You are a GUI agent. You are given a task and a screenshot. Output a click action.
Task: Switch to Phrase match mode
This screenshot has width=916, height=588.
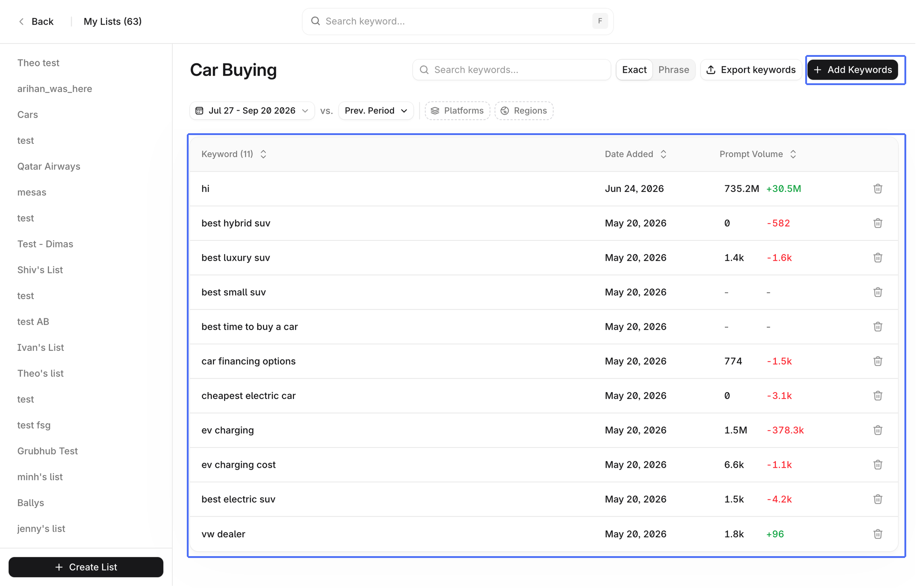click(673, 70)
